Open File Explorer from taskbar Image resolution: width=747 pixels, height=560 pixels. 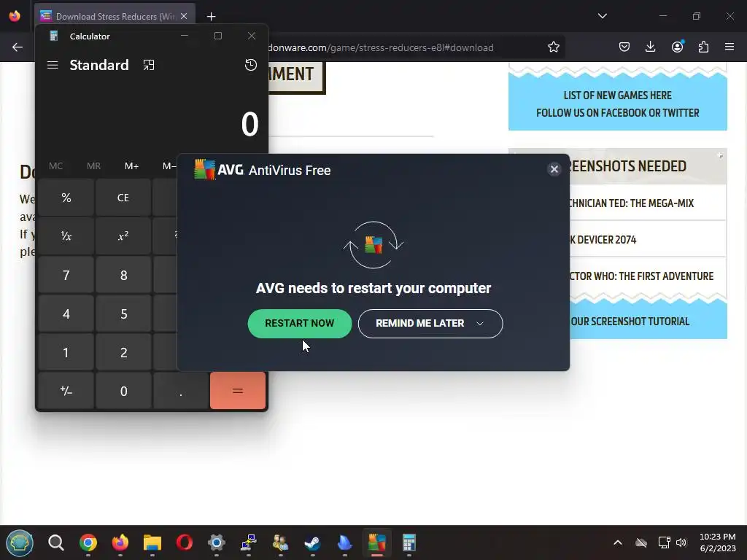click(152, 542)
